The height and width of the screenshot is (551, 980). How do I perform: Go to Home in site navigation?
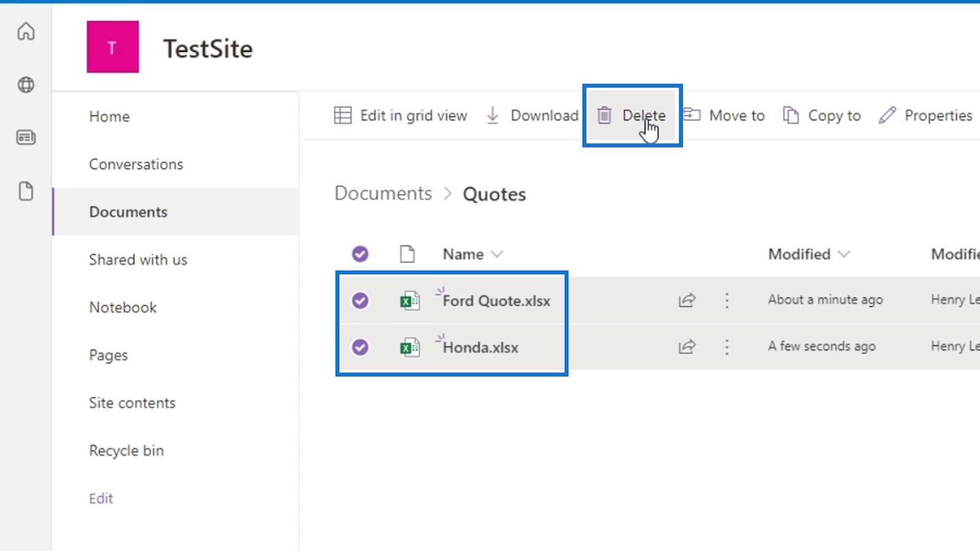point(109,116)
